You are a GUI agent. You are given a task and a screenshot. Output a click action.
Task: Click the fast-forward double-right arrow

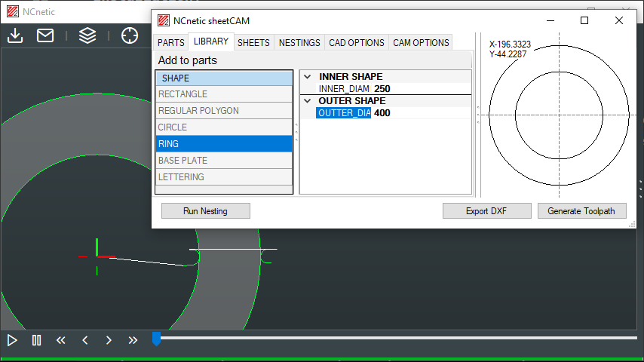(x=133, y=340)
